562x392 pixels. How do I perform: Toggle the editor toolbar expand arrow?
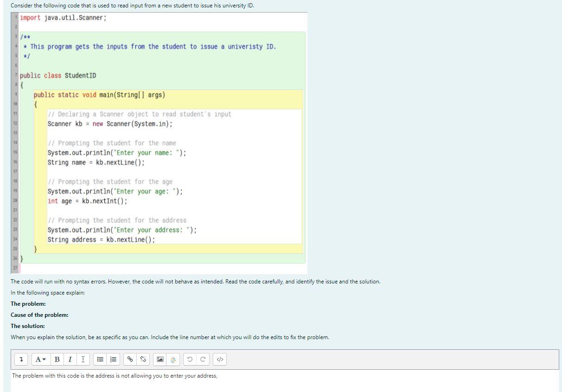pyautogui.click(x=21, y=360)
